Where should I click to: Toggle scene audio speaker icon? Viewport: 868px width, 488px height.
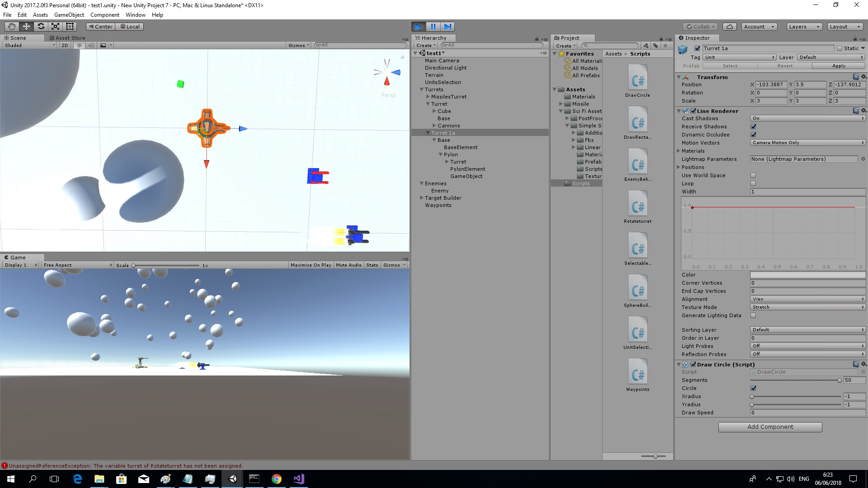(91, 45)
